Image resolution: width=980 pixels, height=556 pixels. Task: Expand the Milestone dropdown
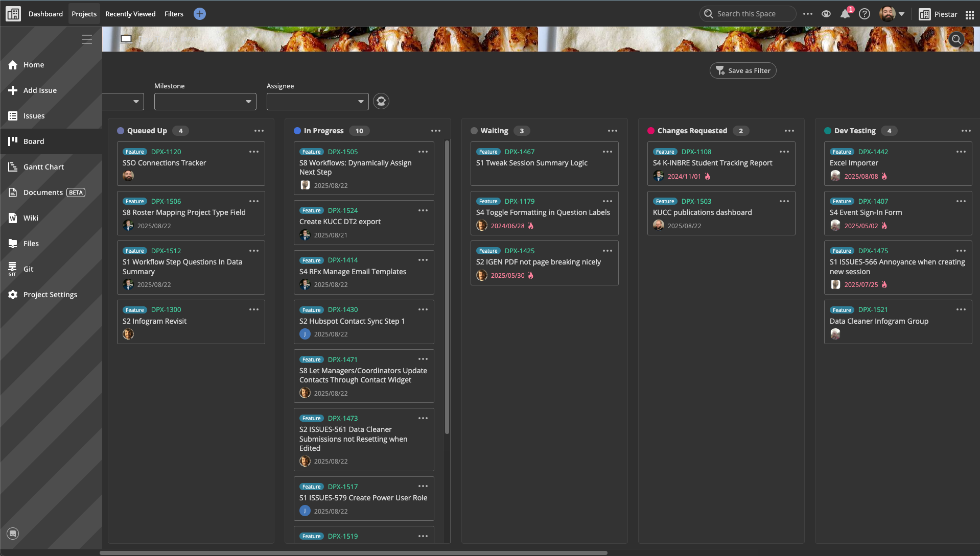coord(205,102)
